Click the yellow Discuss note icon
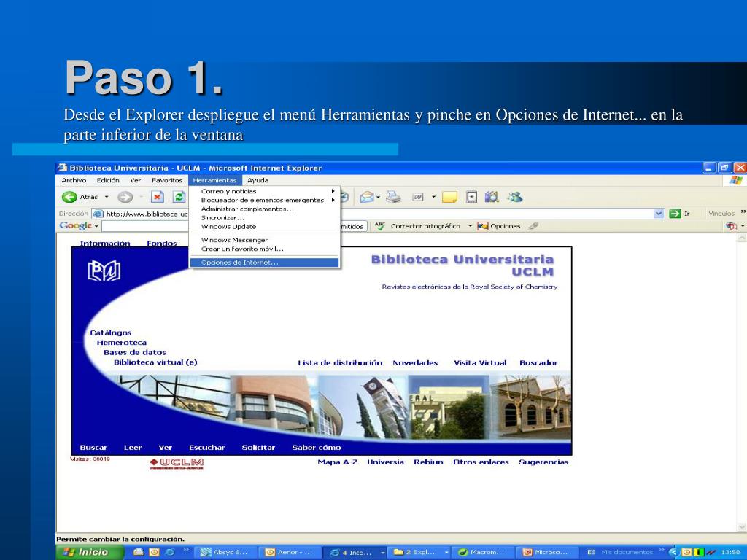 (x=449, y=197)
